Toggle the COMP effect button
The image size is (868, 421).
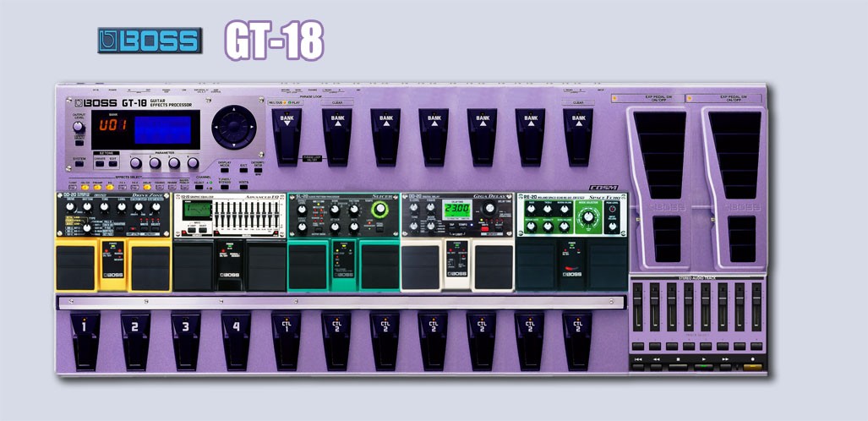[x=73, y=187]
